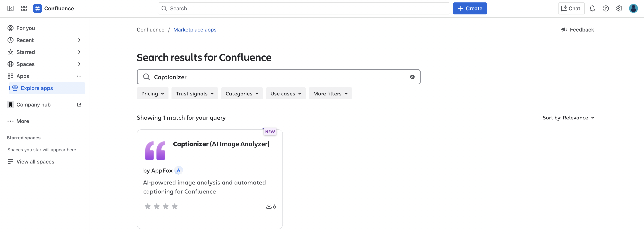Expand the Spaces sidebar section

[79, 64]
